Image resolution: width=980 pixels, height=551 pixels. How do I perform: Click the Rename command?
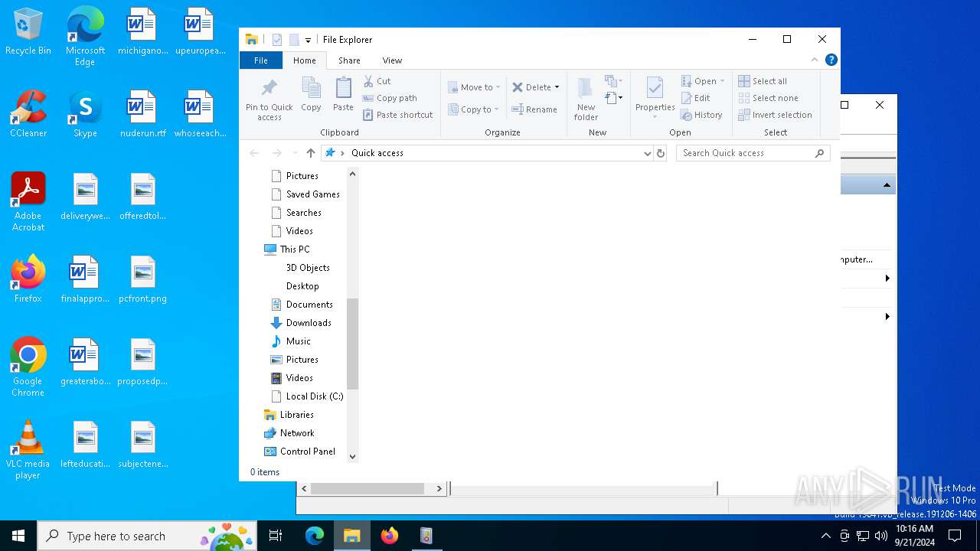pos(534,109)
